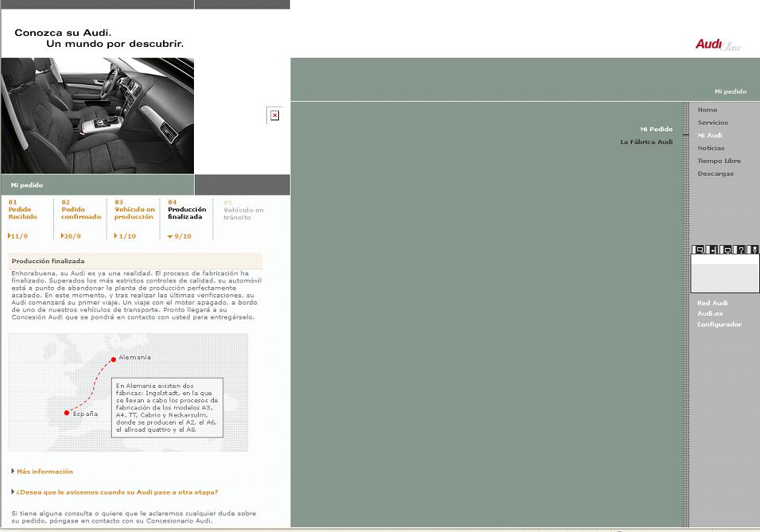This screenshot has height=532, width=760.
Task: Open the Home menu item
Action: [708, 110]
